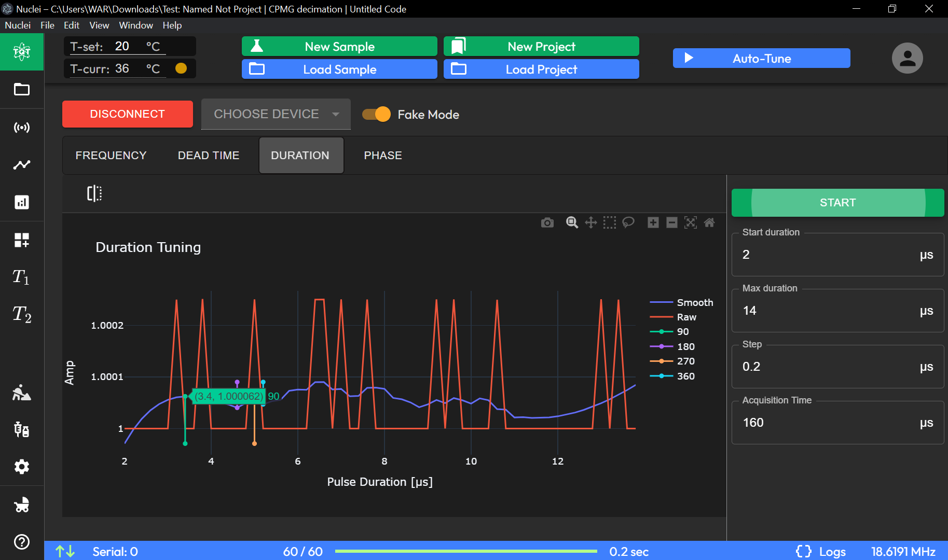
Task: Open the line chart sidebar icon
Action: pos(22,165)
